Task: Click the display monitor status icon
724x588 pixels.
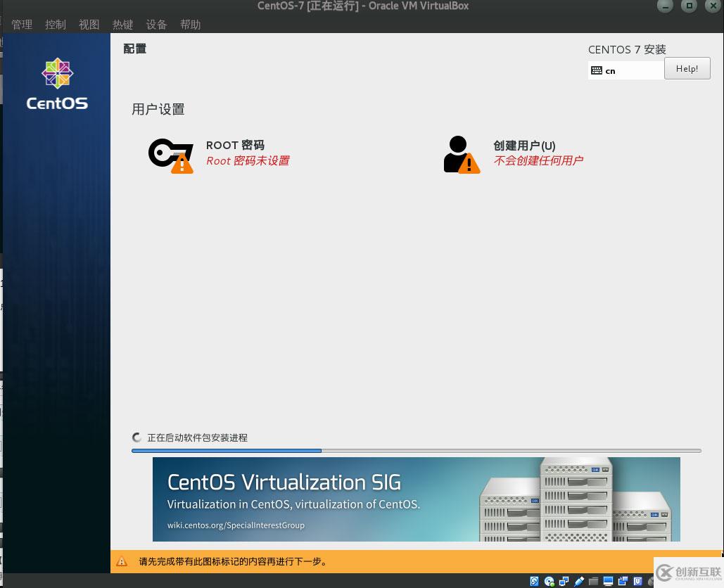Action: coord(608,581)
